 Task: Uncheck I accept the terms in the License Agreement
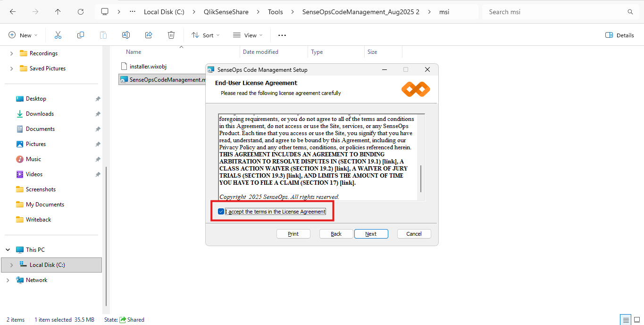point(221,211)
